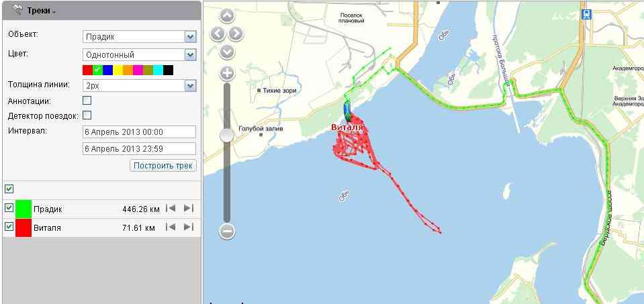Pan the map left with arrow button

218,34
